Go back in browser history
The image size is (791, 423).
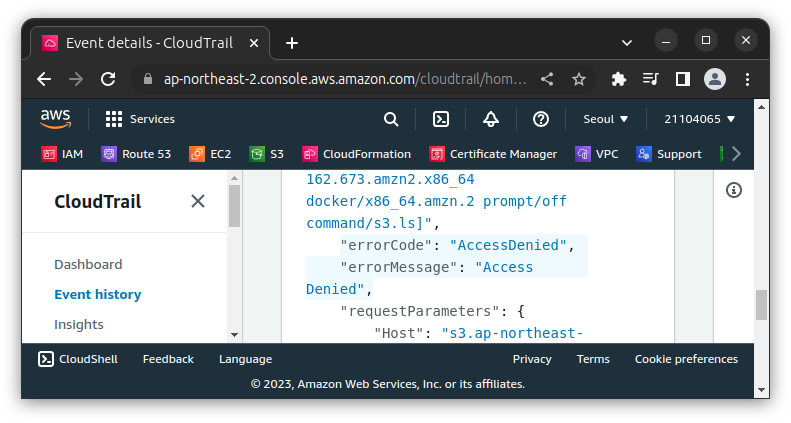(44, 79)
